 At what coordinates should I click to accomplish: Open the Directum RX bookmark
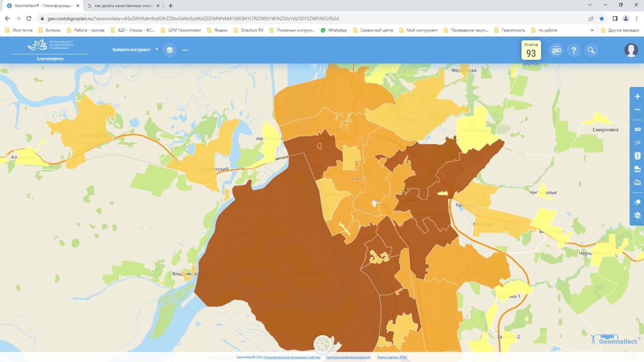248,30
